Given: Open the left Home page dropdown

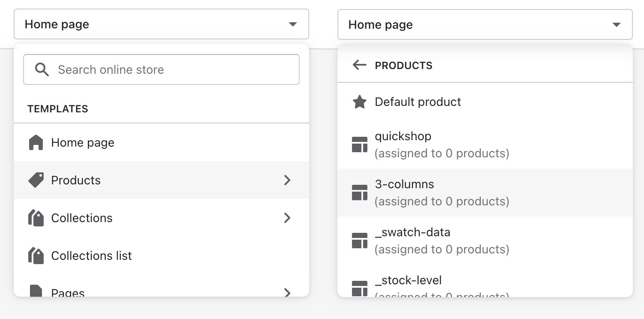Looking at the screenshot, I should point(161,24).
